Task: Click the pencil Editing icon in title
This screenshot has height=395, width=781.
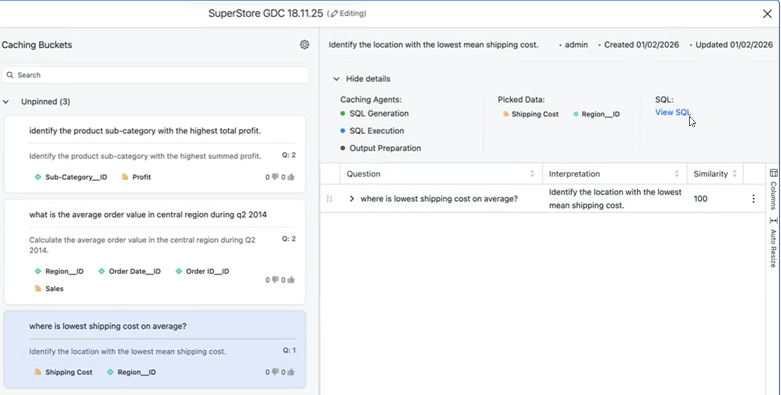Action: 334,14
